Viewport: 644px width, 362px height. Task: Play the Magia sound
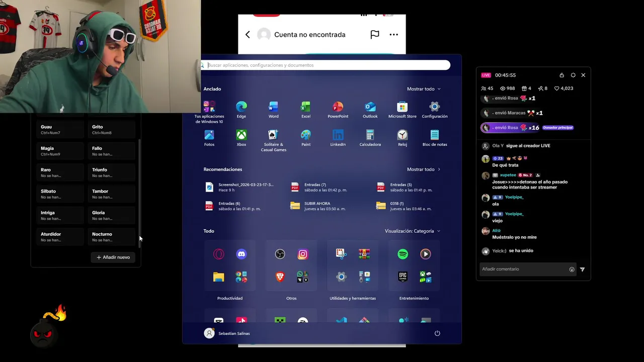pos(60,151)
